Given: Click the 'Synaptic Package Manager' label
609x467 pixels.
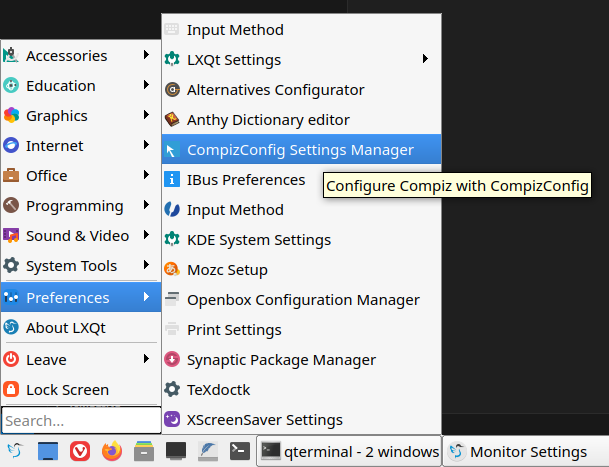Looking at the screenshot, I should (x=281, y=360).
